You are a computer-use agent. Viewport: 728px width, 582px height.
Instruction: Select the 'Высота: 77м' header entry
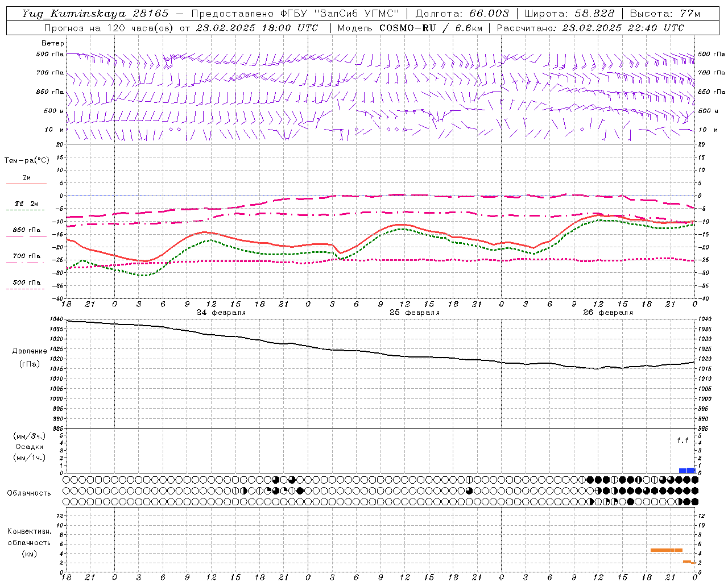665,14
